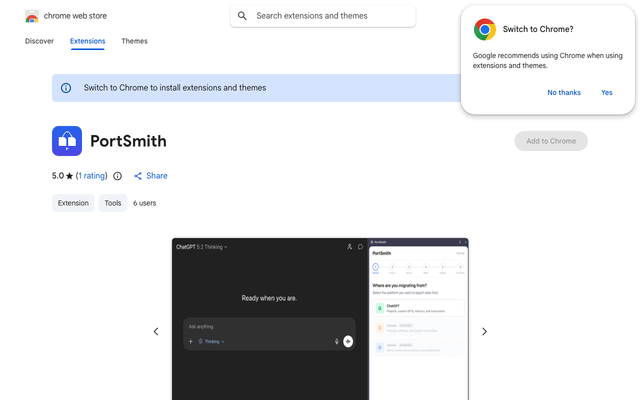Viewport: 640px width, 400px height.
Task: Show the next screenshot with right arrow
Action: [x=484, y=331]
